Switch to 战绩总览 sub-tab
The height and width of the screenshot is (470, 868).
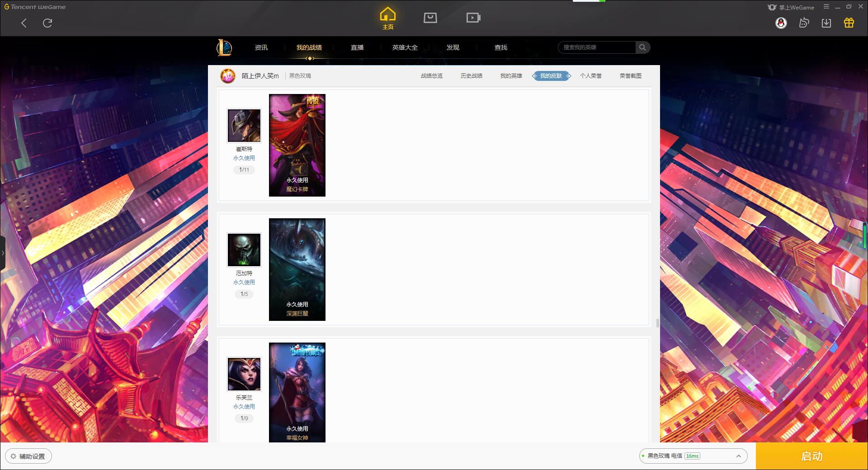(432, 76)
